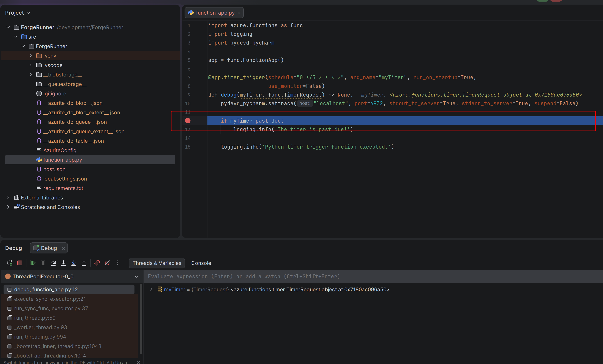Open host.json in the project tree

[54, 169]
